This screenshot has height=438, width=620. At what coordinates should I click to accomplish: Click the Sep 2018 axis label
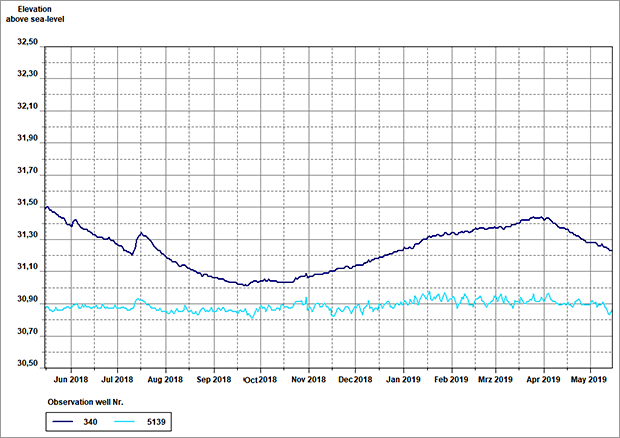pyautogui.click(x=214, y=379)
